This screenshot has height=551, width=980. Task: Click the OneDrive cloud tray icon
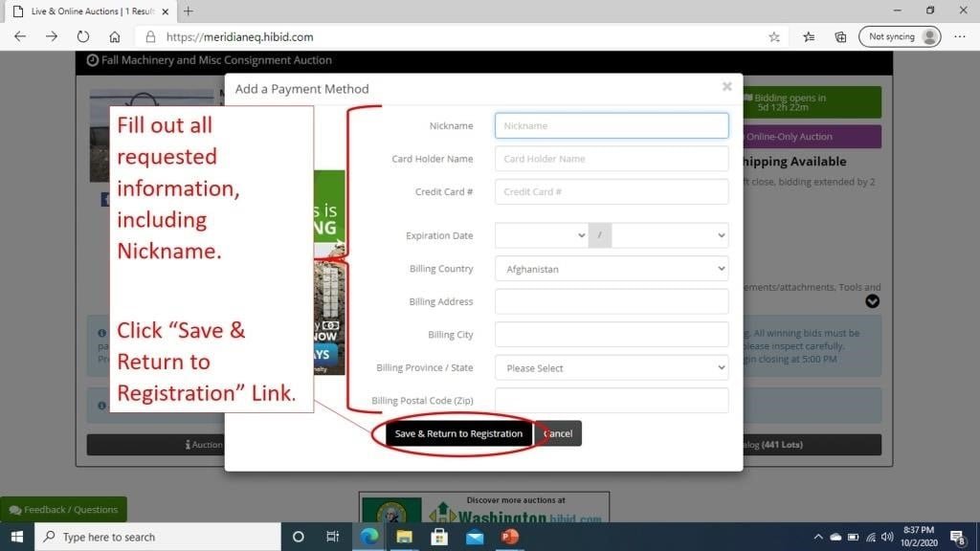(x=835, y=538)
